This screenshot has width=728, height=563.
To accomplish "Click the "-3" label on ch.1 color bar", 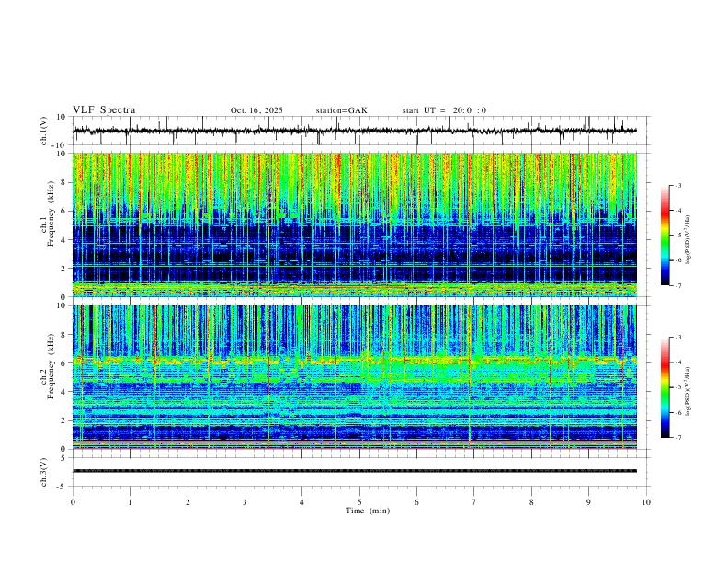I will coord(677,185).
